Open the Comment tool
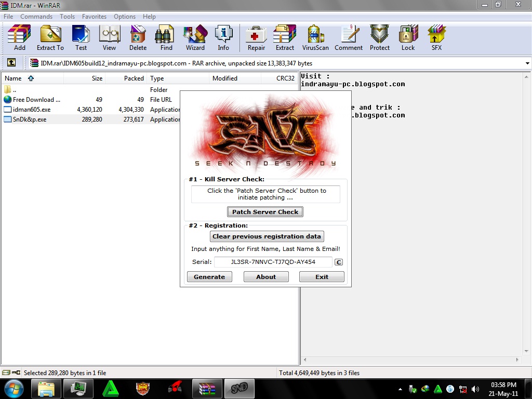This screenshot has width=532, height=399. (x=349, y=37)
